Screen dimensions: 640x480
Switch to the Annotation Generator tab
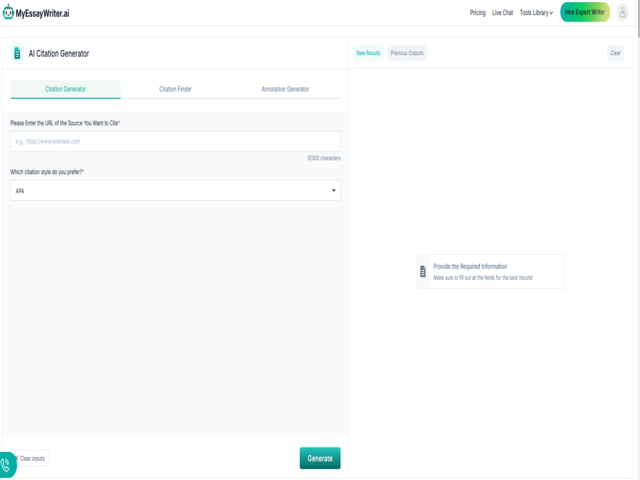285,89
